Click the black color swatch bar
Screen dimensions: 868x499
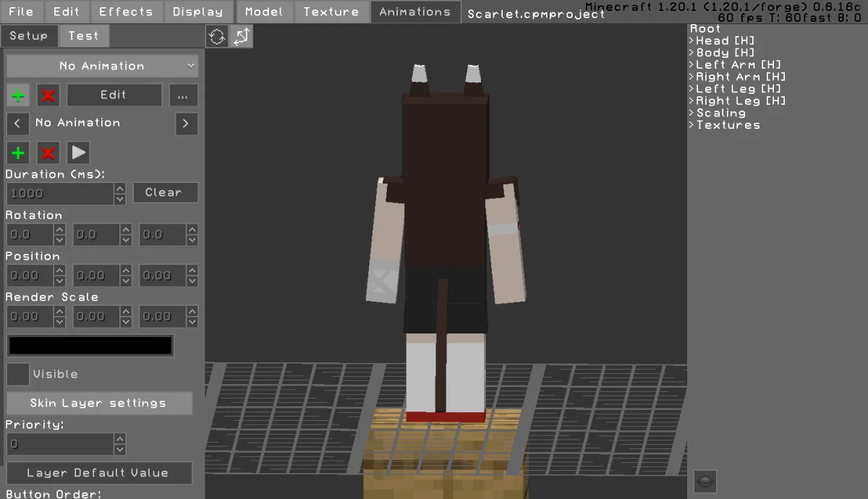pyautogui.click(x=90, y=346)
